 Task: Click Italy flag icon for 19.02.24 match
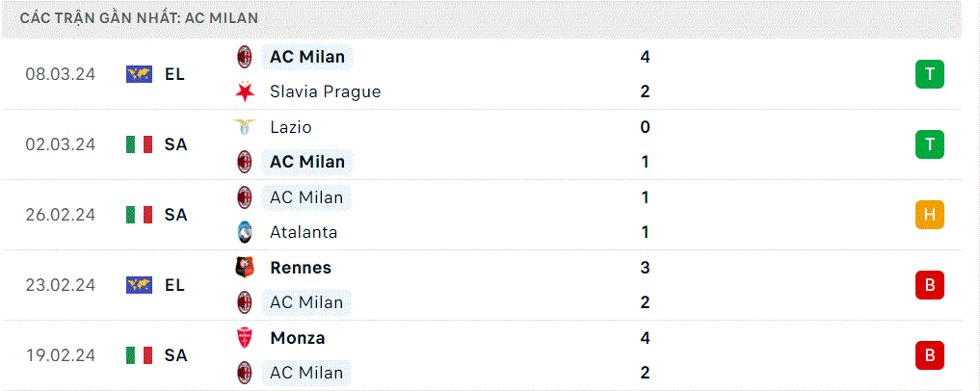140,355
